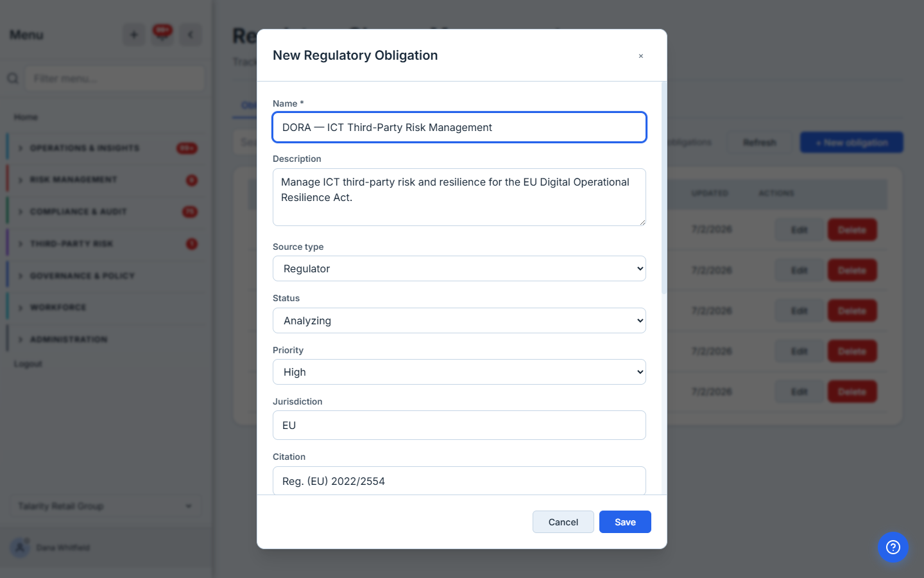Click the Actions column header

tap(776, 193)
